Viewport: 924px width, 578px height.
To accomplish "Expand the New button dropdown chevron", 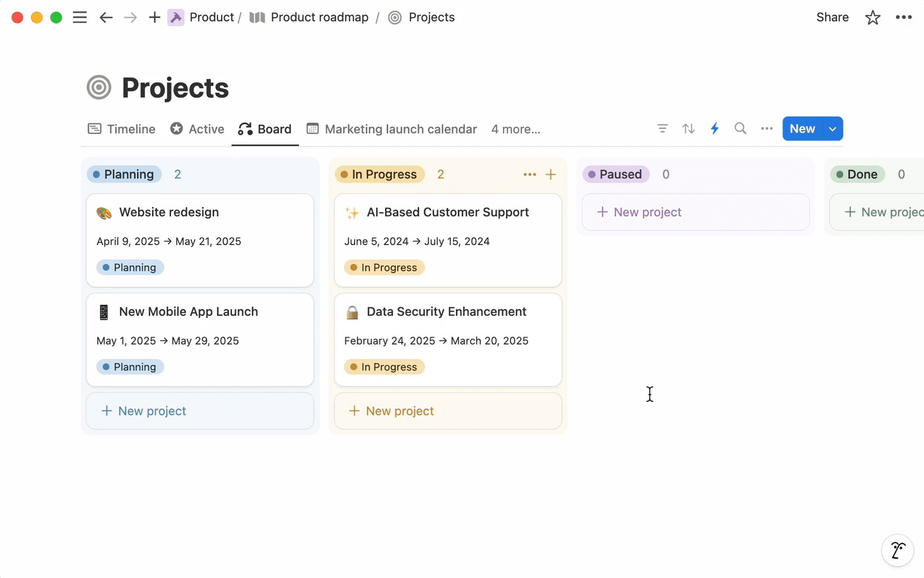I will tap(832, 128).
